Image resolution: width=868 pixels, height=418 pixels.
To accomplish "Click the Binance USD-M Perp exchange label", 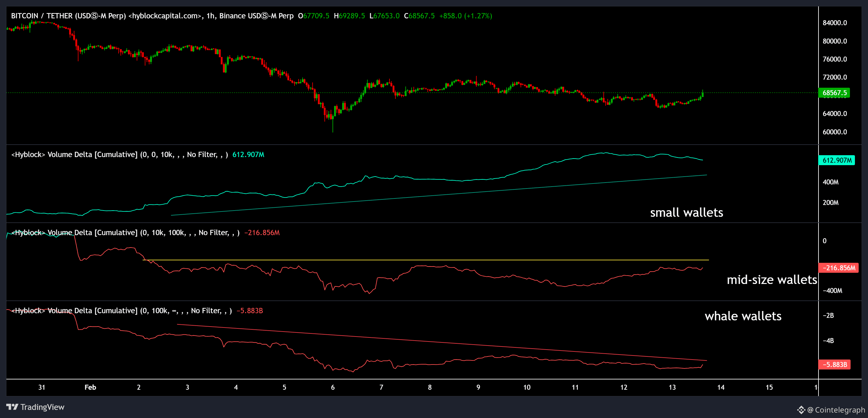I will pyautogui.click(x=257, y=16).
